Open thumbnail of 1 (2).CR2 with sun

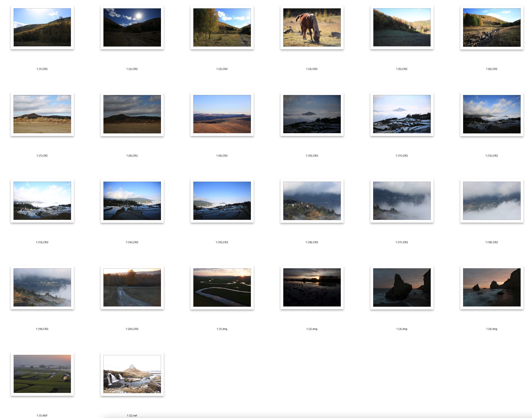(x=132, y=27)
